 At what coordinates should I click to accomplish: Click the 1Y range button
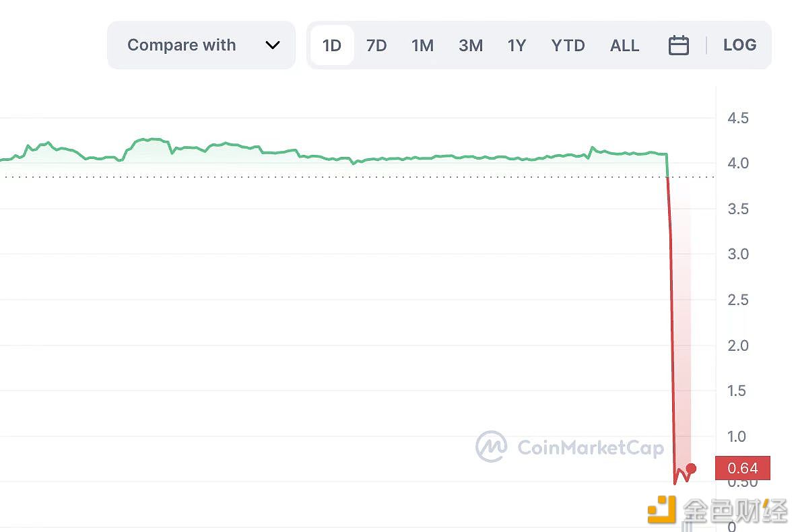[517, 44]
